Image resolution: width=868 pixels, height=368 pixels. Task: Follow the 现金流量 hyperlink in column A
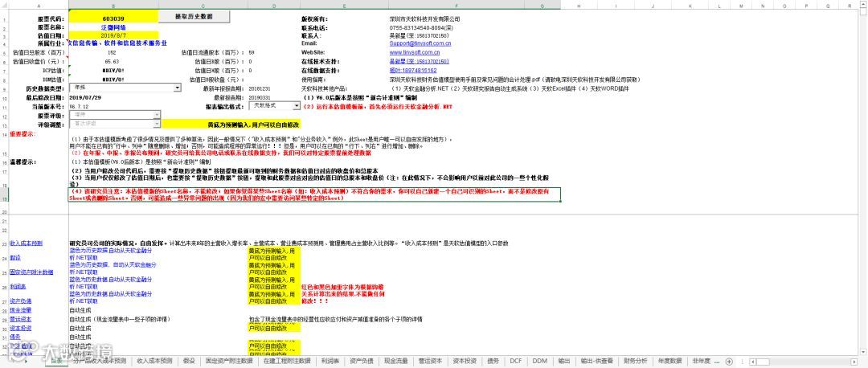(x=20, y=310)
